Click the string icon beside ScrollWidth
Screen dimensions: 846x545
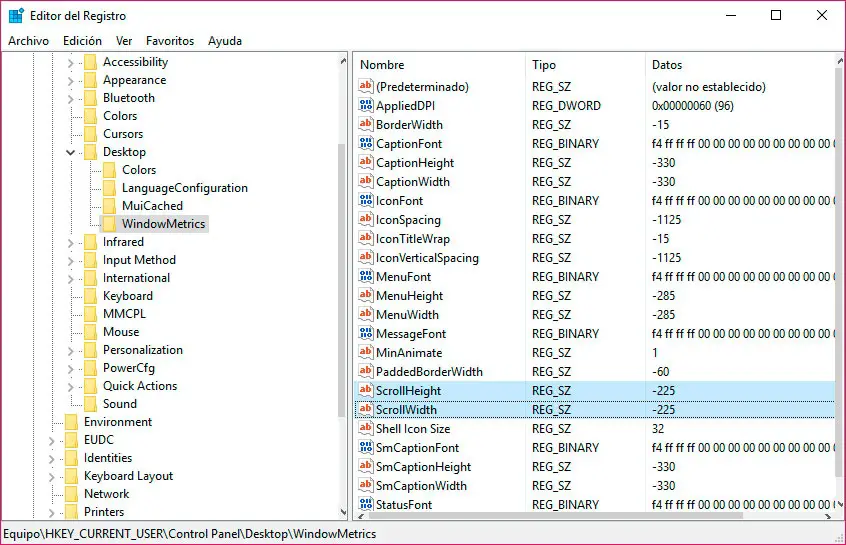tap(366, 408)
